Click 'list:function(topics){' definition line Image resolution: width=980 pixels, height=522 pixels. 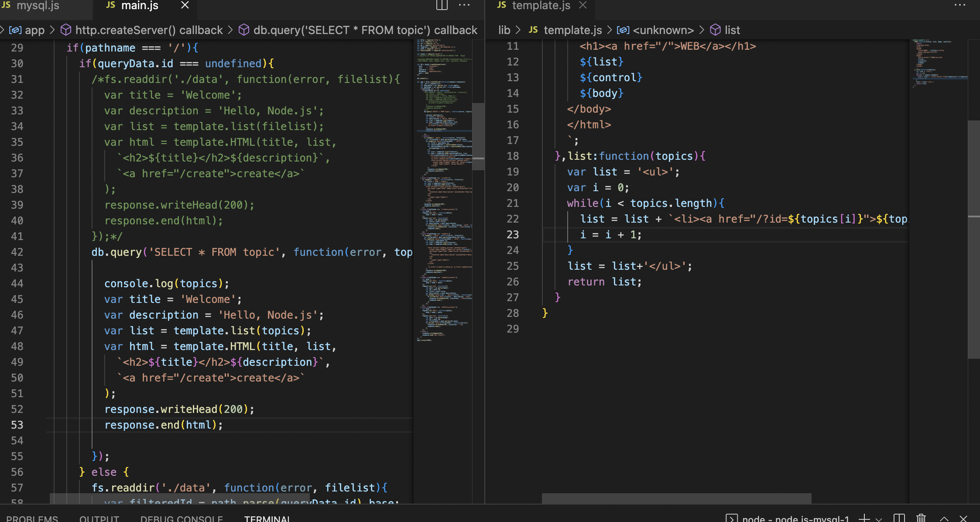[x=636, y=156]
